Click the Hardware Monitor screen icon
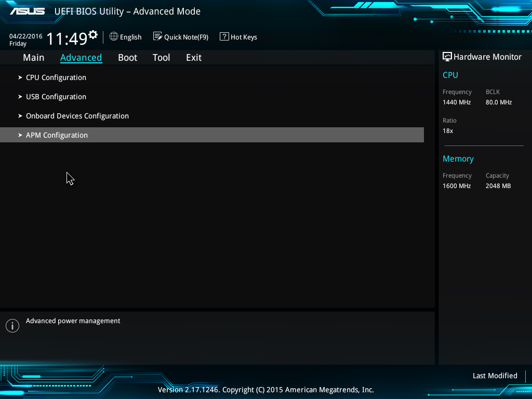The height and width of the screenshot is (399, 532). pyautogui.click(x=447, y=57)
